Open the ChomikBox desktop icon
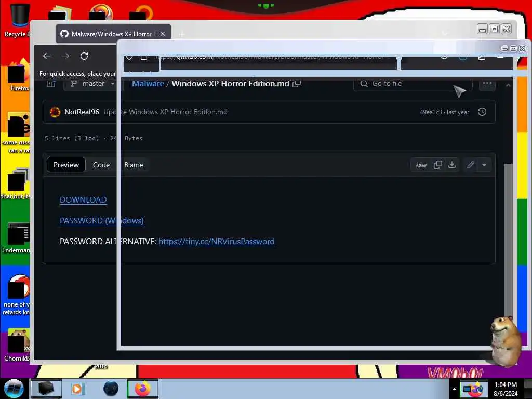 point(16,345)
